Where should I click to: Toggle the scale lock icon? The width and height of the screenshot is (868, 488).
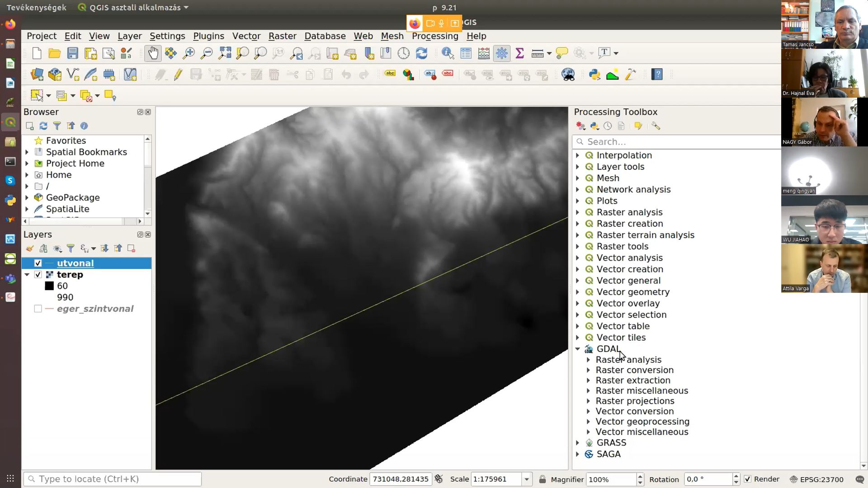pos(542,479)
